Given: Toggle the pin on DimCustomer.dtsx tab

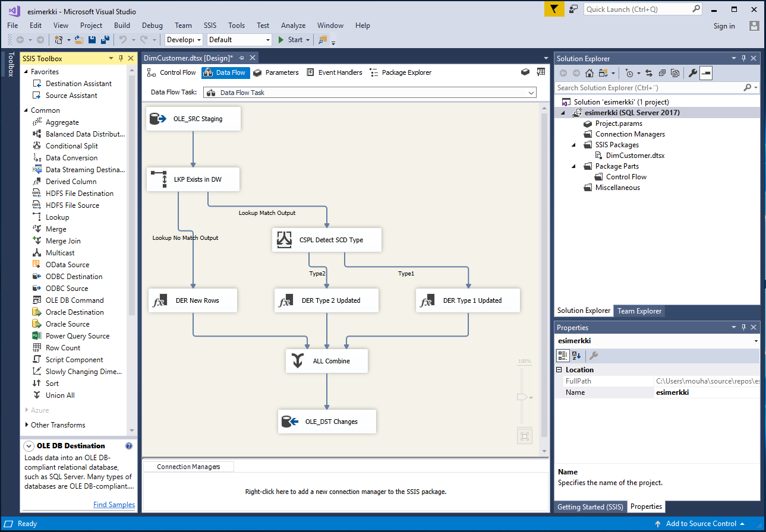Looking at the screenshot, I should tap(242, 58).
